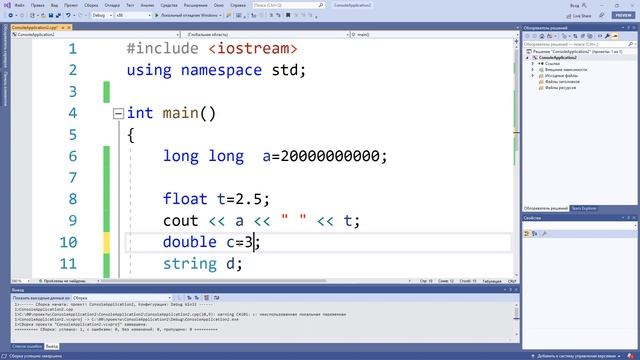Click the Show All Files icon in Solution Explorer

click(590, 36)
